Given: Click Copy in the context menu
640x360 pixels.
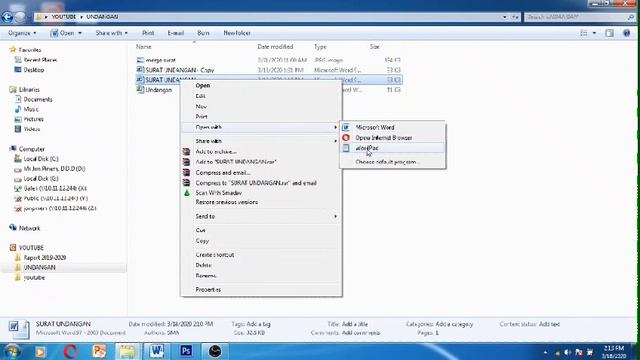Looking at the screenshot, I should tap(261, 241).
